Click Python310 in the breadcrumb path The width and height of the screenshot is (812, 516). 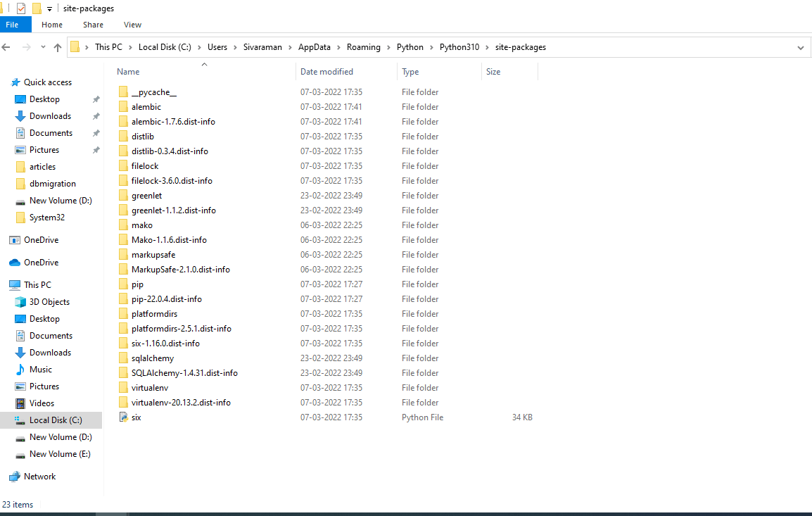click(x=459, y=47)
